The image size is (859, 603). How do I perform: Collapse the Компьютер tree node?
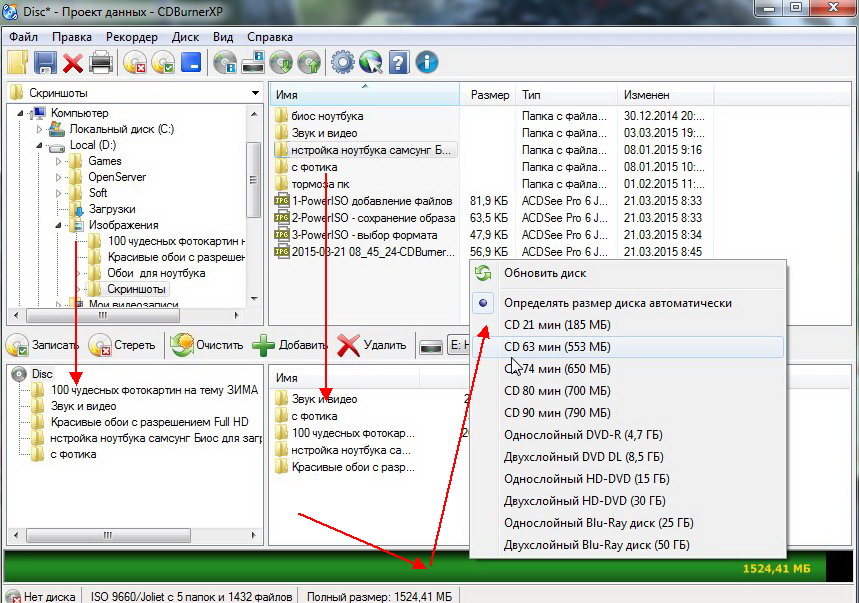click(20, 113)
